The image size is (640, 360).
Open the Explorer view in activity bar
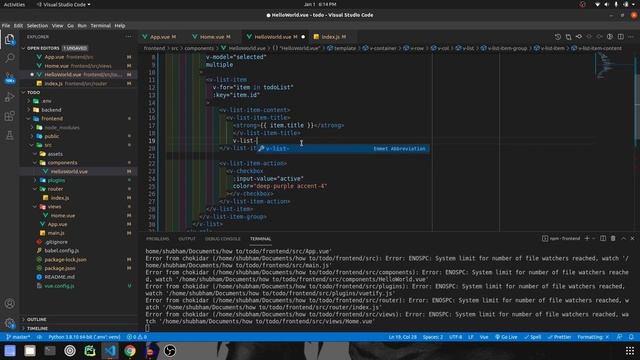pyautogui.click(x=9, y=40)
